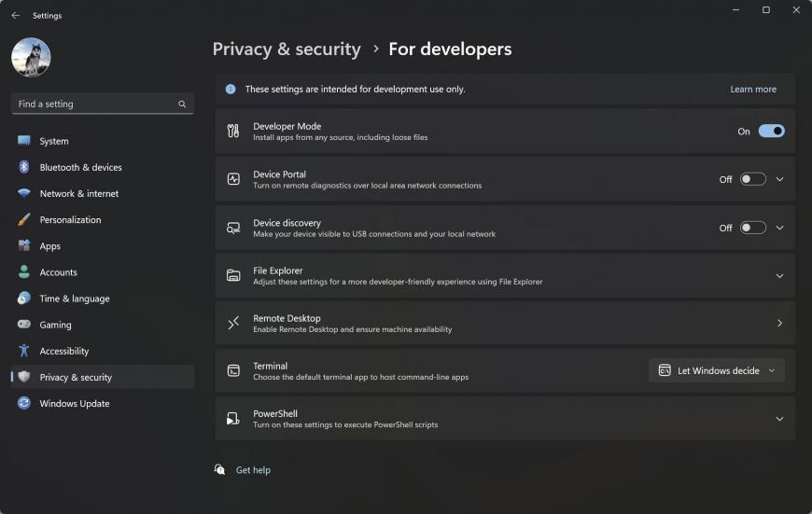Screen dimensions: 812x514
Task: Click the Get help link
Action: [x=253, y=470]
